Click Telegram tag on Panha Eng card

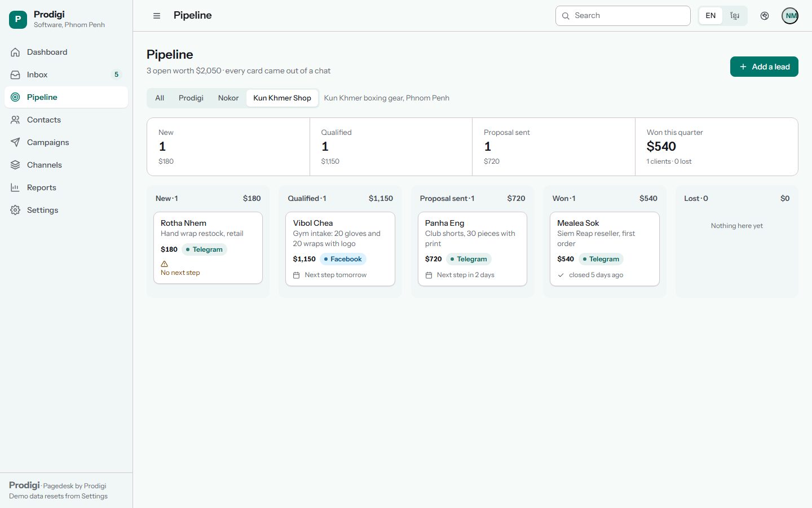[x=469, y=259]
